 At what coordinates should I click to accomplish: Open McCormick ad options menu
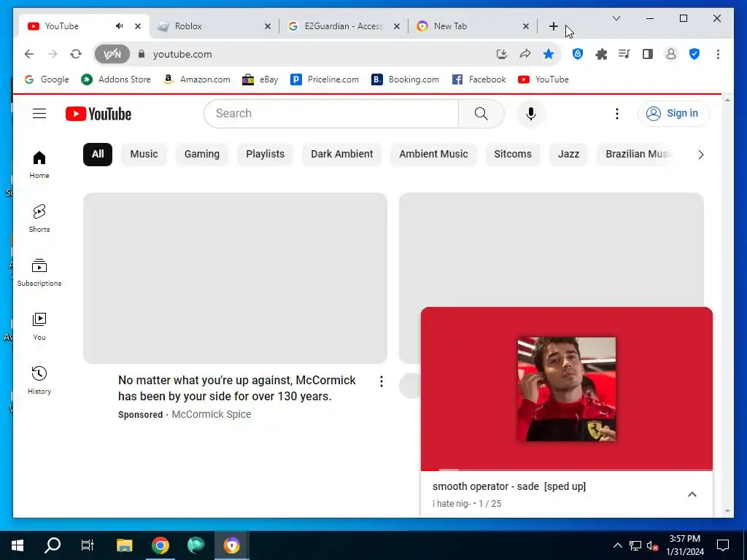point(381,381)
